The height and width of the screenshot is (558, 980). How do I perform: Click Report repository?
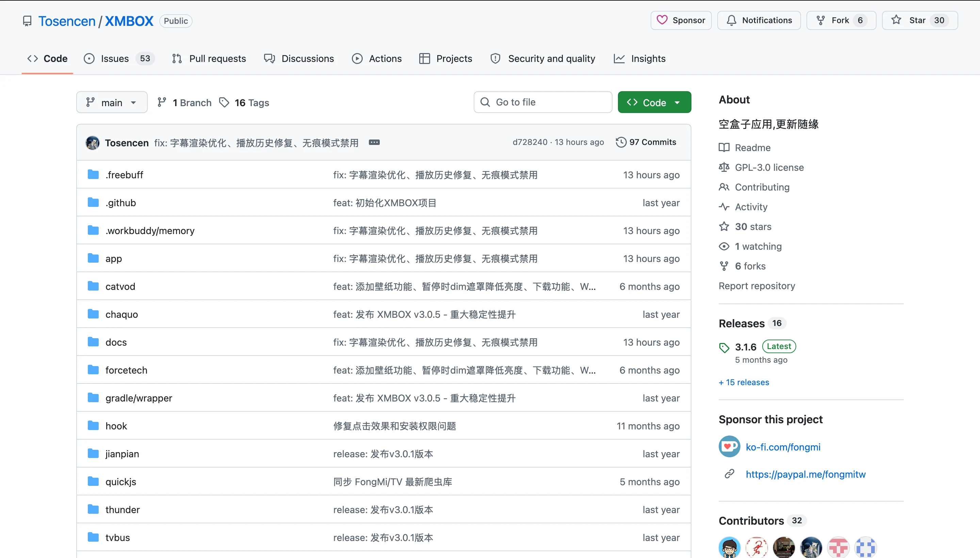757,286
